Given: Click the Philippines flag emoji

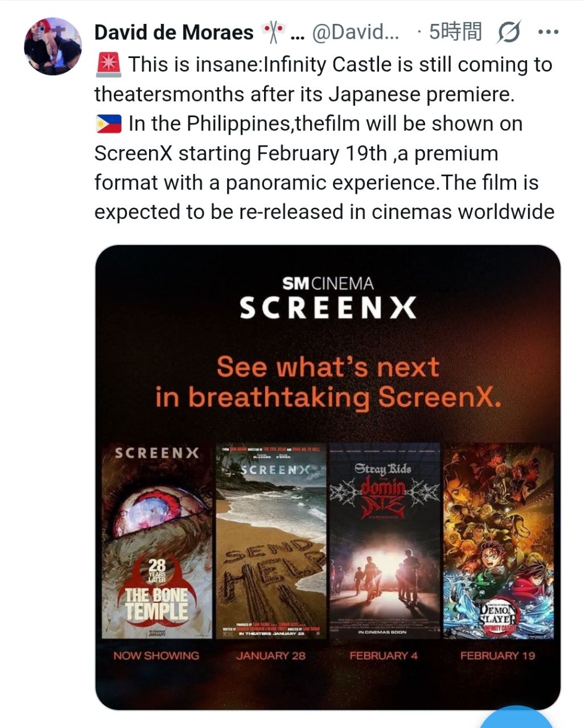Looking at the screenshot, I should (x=109, y=124).
